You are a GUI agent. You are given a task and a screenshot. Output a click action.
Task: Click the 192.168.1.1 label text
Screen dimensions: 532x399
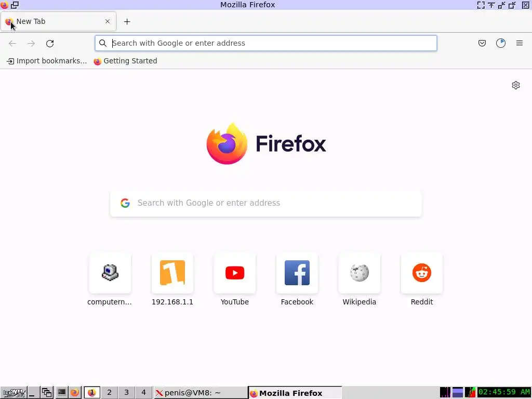pyautogui.click(x=172, y=302)
